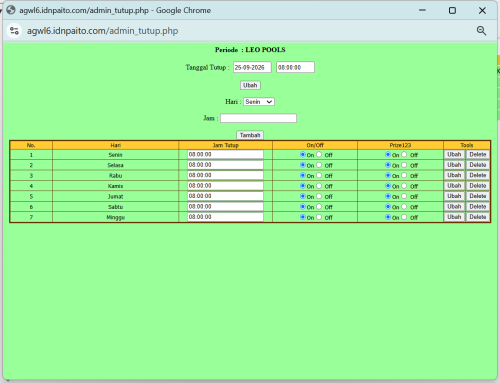Select Prize123 On radio for Selasa

(x=388, y=165)
